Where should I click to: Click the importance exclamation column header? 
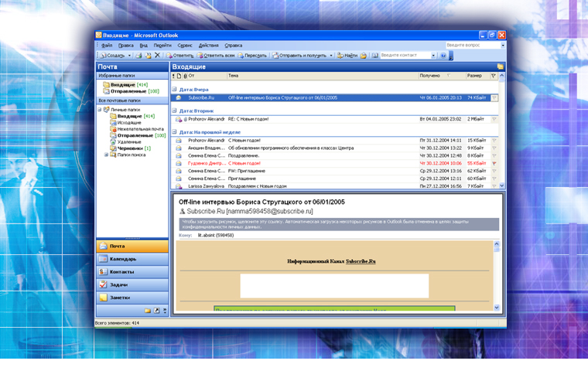(173, 76)
